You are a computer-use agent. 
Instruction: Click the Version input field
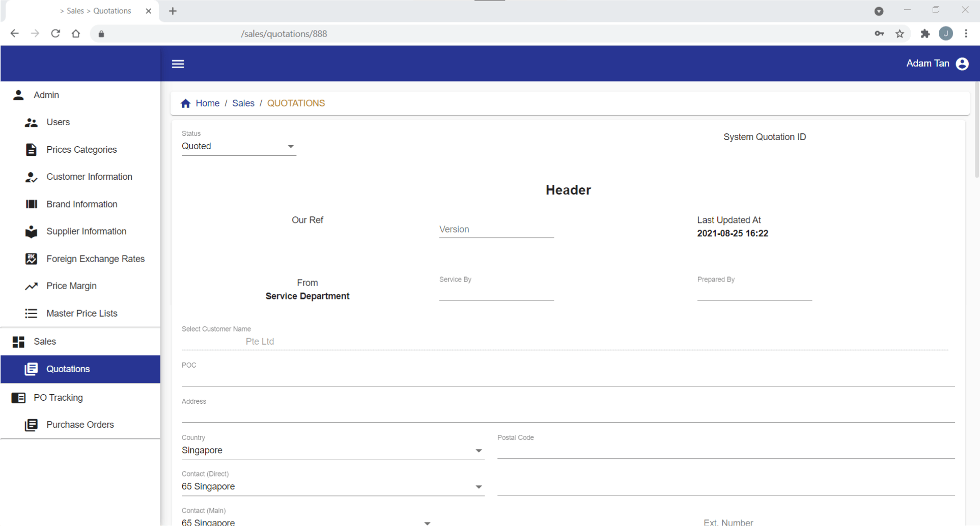(496, 230)
